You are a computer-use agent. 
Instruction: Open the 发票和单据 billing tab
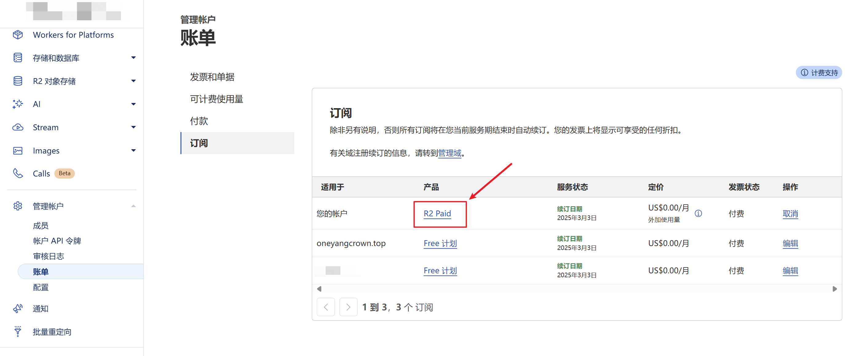click(212, 77)
